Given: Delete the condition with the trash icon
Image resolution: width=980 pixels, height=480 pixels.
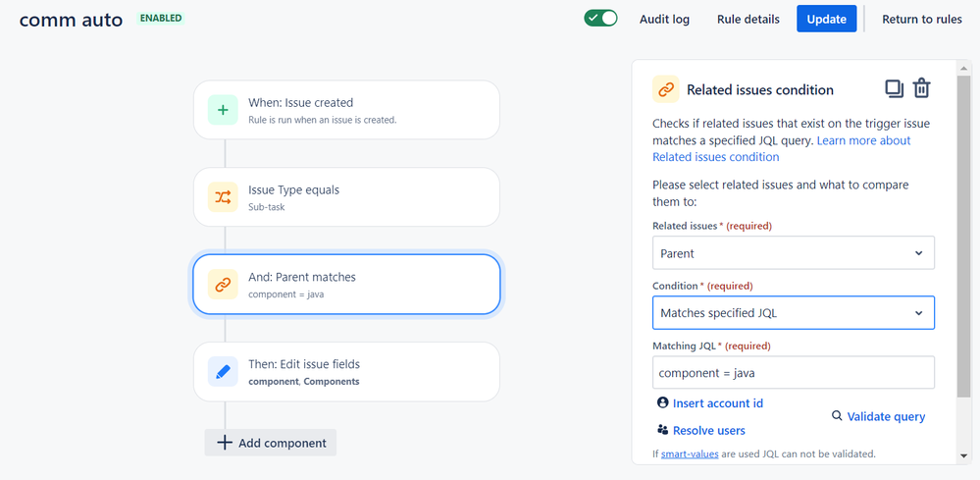Looking at the screenshot, I should coord(921,88).
